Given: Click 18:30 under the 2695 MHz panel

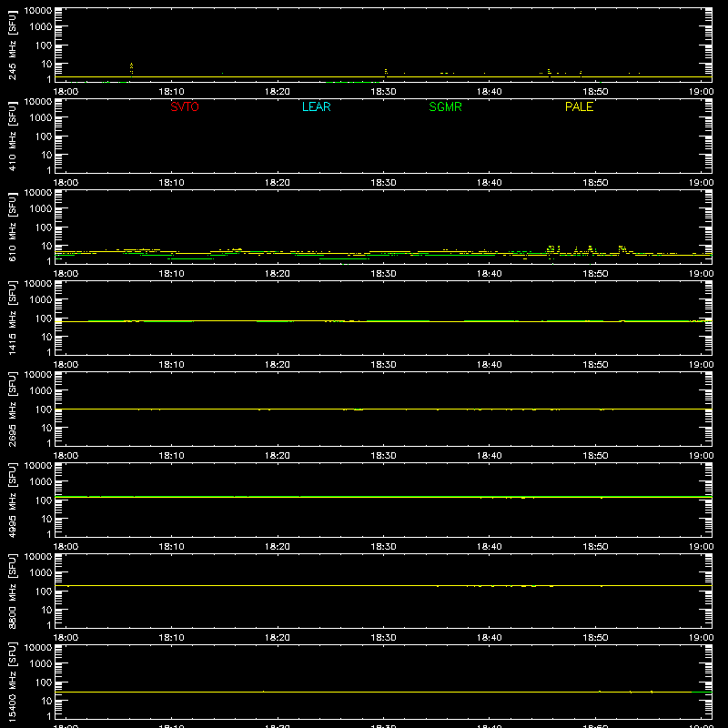Looking at the screenshot, I should 383,456.
